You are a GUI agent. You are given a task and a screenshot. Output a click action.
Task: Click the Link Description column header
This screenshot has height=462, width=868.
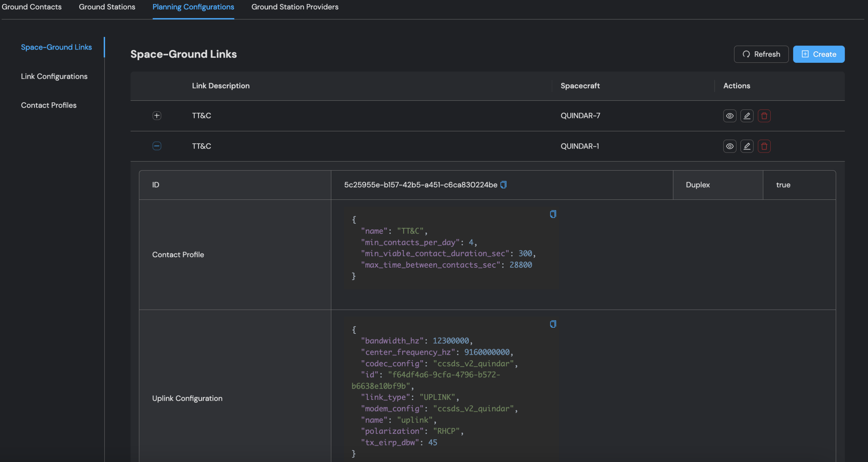click(x=221, y=86)
